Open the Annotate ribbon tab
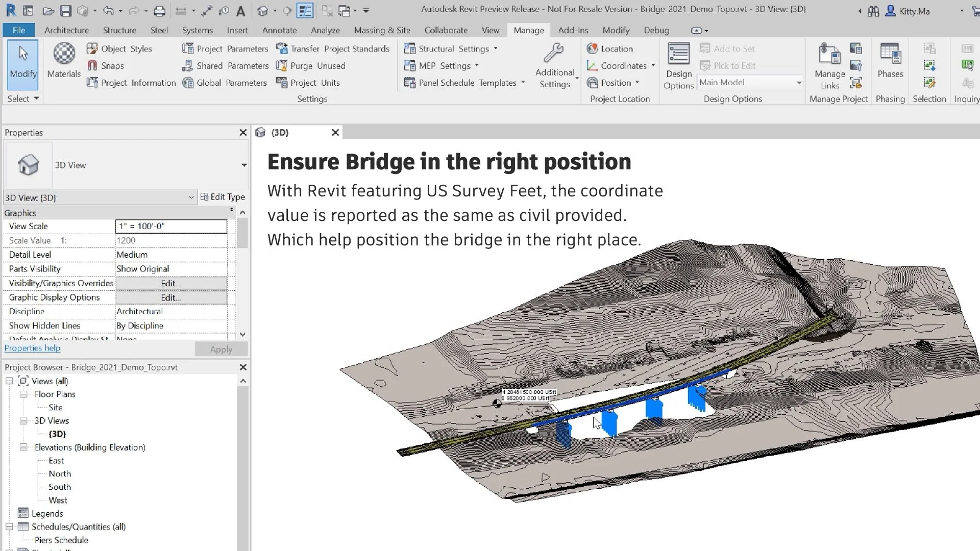The width and height of the screenshot is (980, 551). [279, 30]
